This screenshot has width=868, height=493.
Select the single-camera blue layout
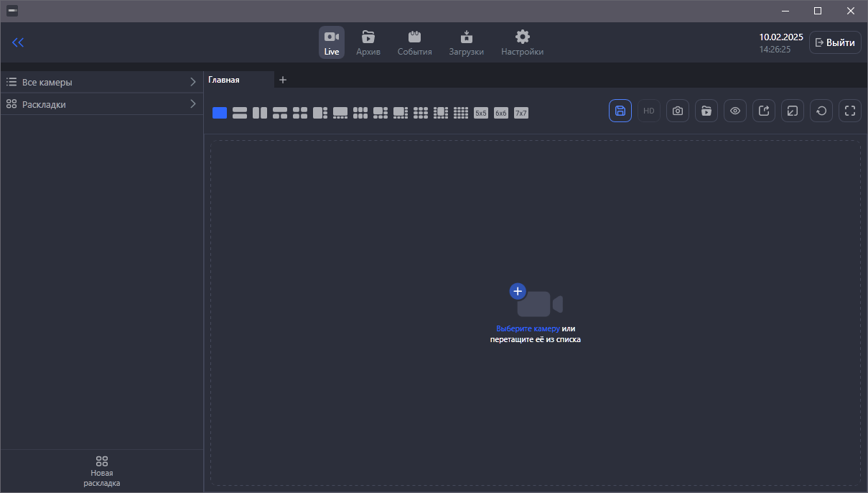(x=220, y=113)
